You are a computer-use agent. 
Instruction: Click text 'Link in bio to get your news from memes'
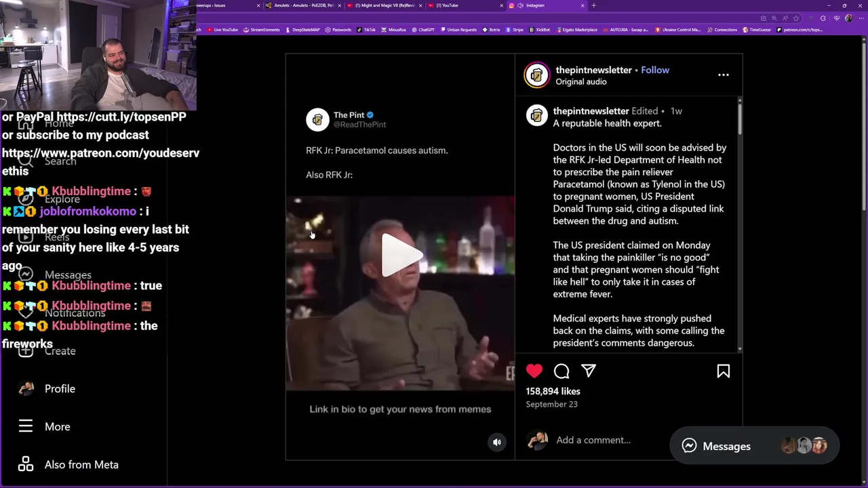click(400, 409)
